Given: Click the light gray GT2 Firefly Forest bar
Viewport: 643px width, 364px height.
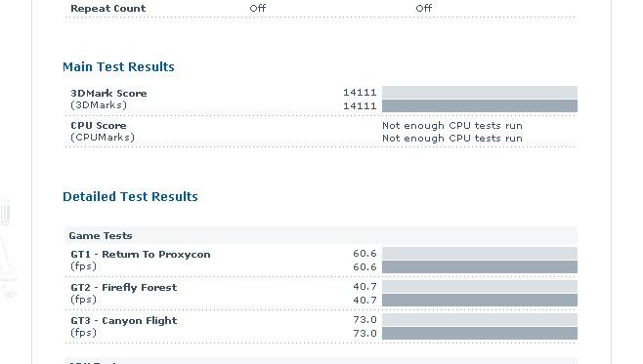Looking at the screenshot, I should 480,286.
